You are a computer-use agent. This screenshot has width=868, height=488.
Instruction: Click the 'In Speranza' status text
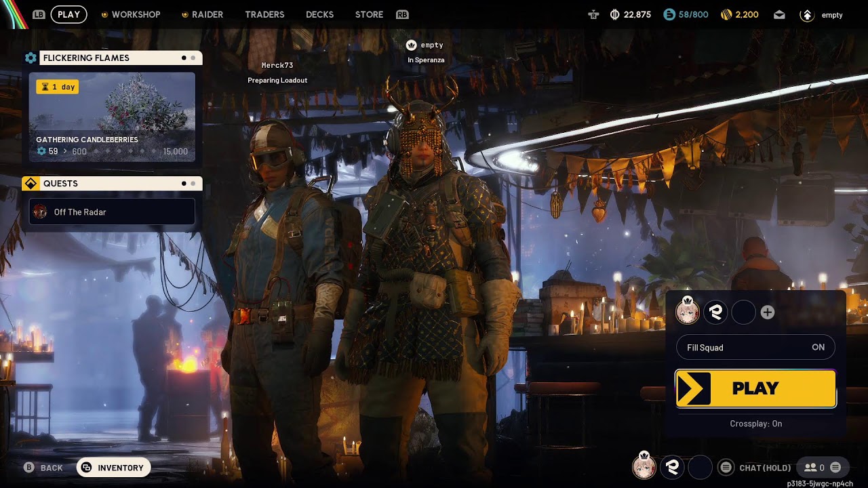[x=426, y=60]
